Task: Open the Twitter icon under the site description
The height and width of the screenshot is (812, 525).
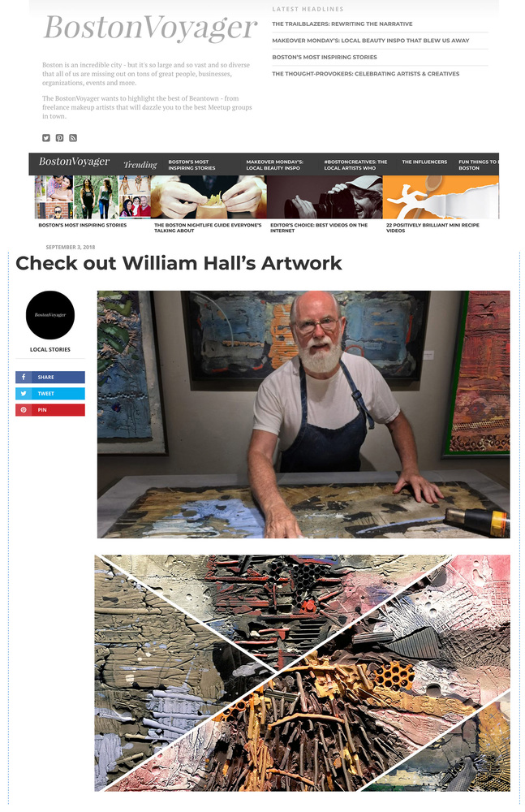Action: 46,138
